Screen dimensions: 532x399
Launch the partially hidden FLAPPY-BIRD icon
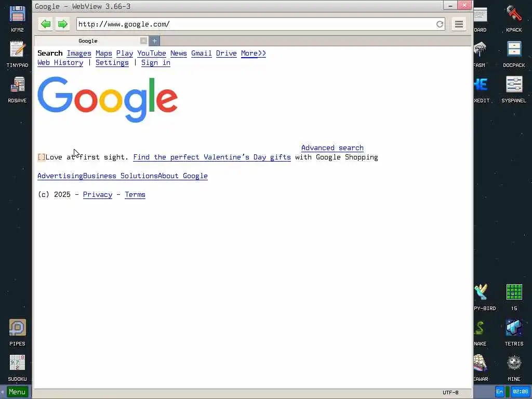[x=485, y=297]
